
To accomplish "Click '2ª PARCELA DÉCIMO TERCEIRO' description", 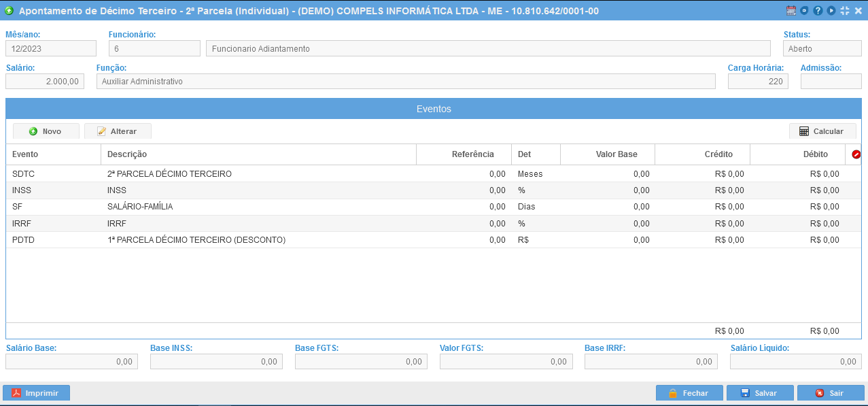I will click(x=169, y=174).
